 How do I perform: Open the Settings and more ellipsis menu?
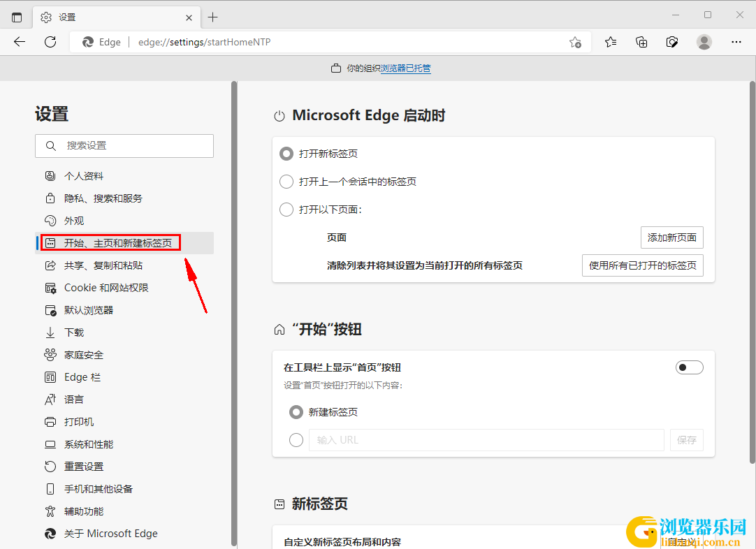pyautogui.click(x=736, y=43)
